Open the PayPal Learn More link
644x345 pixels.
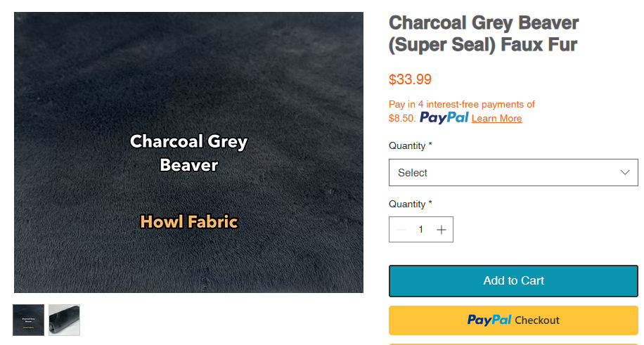(496, 118)
